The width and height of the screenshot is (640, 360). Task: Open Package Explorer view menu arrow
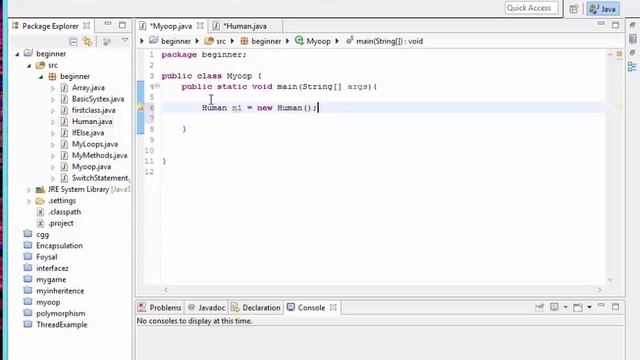click(x=125, y=40)
